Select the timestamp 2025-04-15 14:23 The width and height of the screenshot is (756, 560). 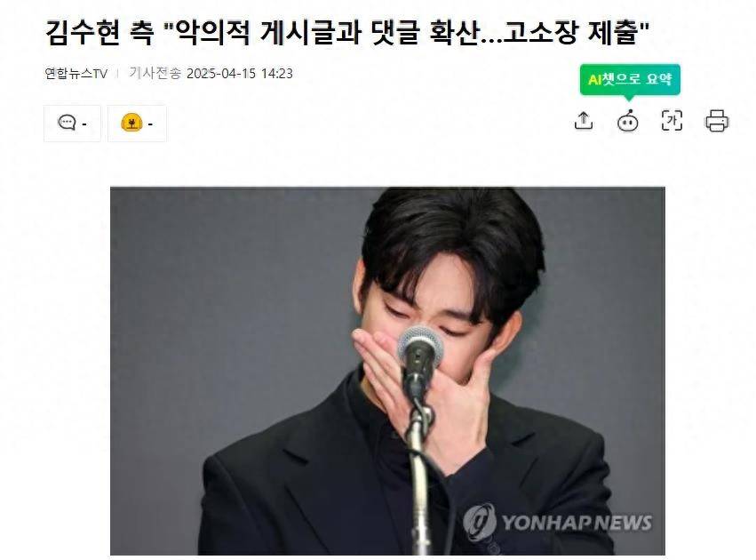[240, 73]
